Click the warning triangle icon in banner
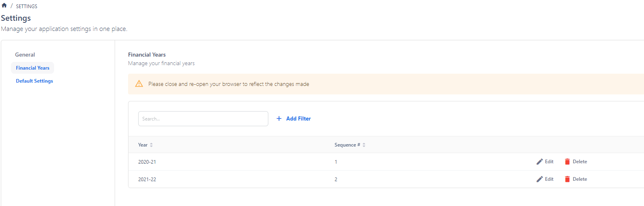Viewport: 644px width, 206px height. tap(139, 84)
